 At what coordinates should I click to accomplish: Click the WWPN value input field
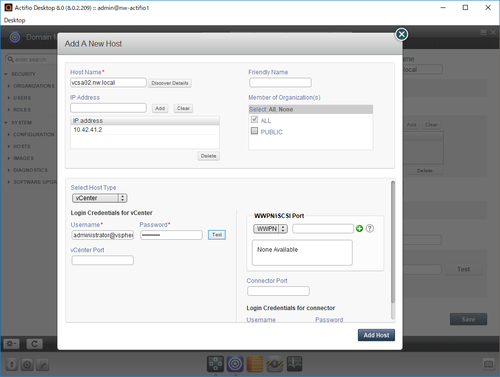[323, 229]
